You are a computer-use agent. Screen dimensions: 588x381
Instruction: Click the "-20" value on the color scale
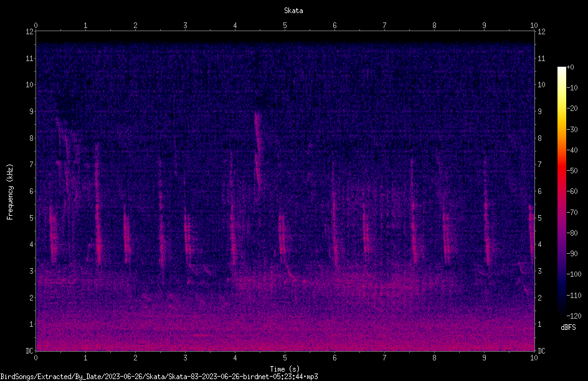click(x=572, y=108)
